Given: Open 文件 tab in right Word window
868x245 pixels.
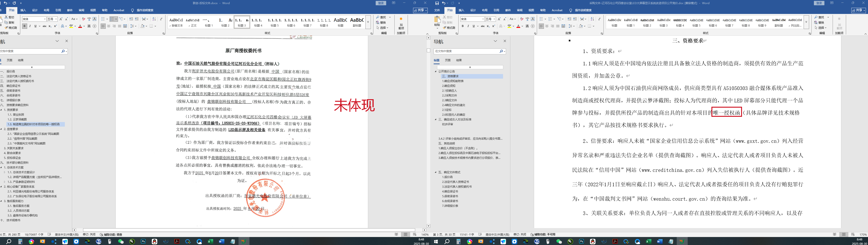Looking at the screenshot, I should click(x=437, y=10).
